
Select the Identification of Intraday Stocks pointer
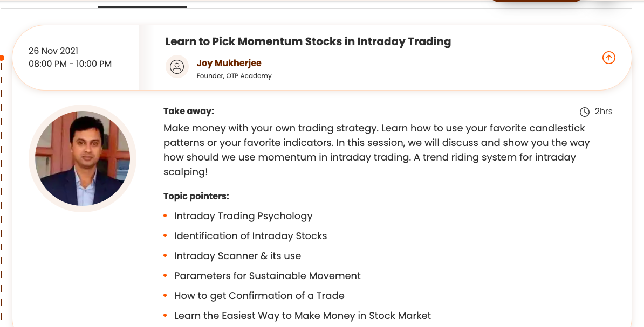250,236
